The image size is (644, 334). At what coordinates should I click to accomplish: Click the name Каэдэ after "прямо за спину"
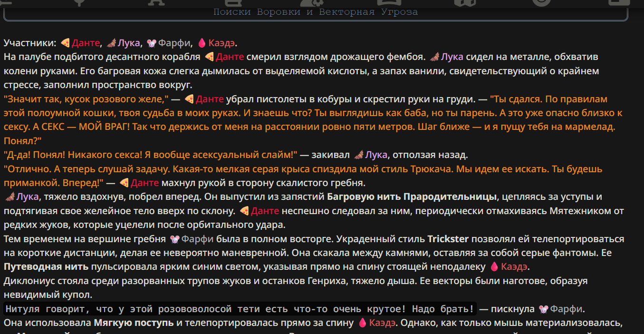click(x=383, y=323)
